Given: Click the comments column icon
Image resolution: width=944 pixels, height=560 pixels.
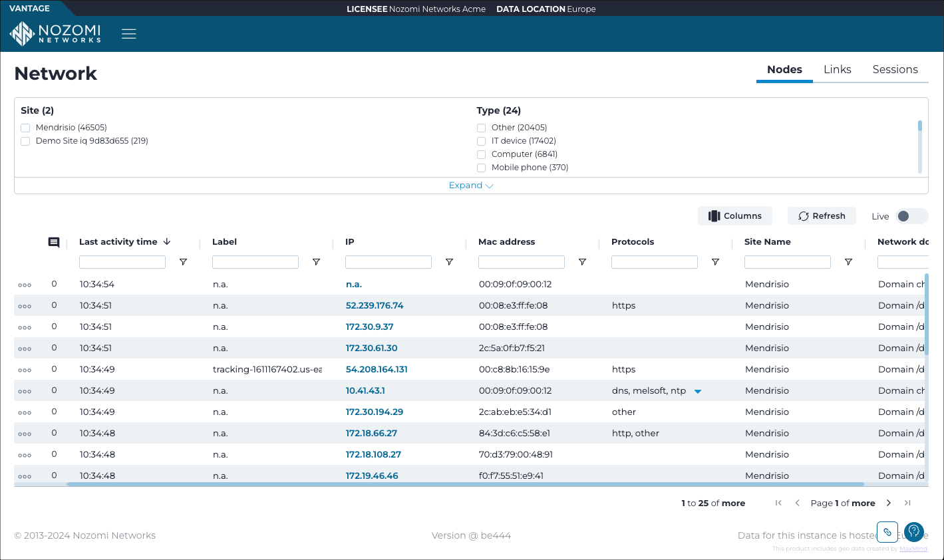Looking at the screenshot, I should tap(54, 242).
